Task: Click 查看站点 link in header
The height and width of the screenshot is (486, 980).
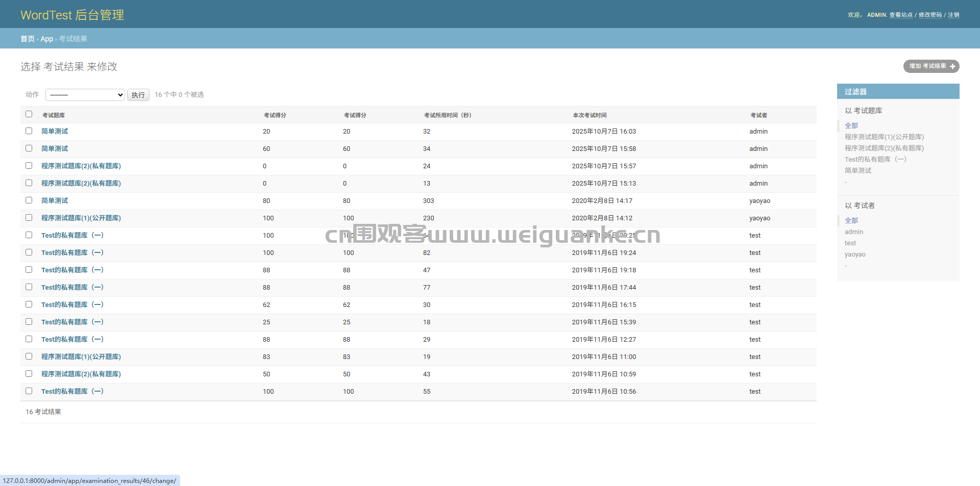Action: point(901,15)
